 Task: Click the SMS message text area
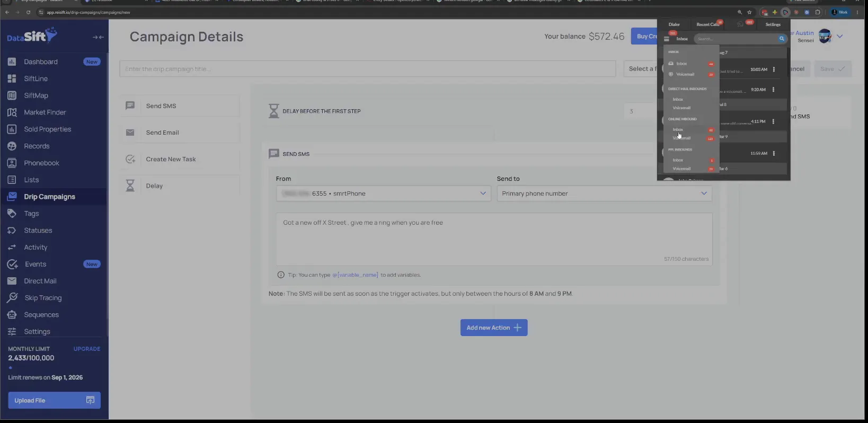pyautogui.click(x=494, y=239)
